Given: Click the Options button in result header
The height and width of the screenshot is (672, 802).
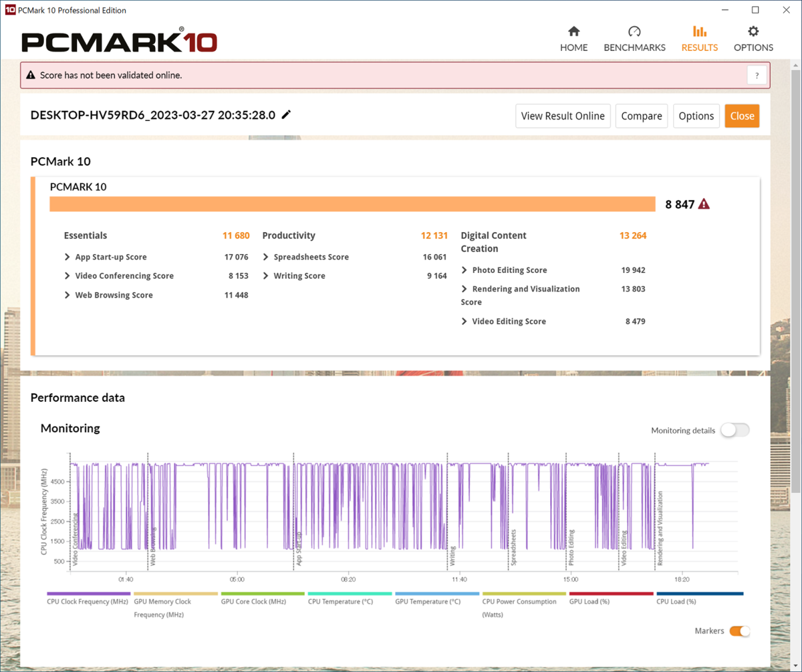Looking at the screenshot, I should coord(696,116).
